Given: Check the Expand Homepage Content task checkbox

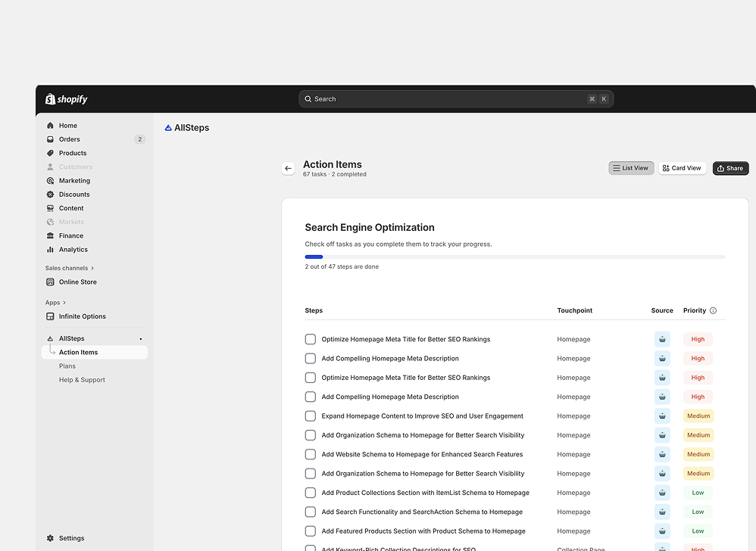Looking at the screenshot, I should click(311, 416).
